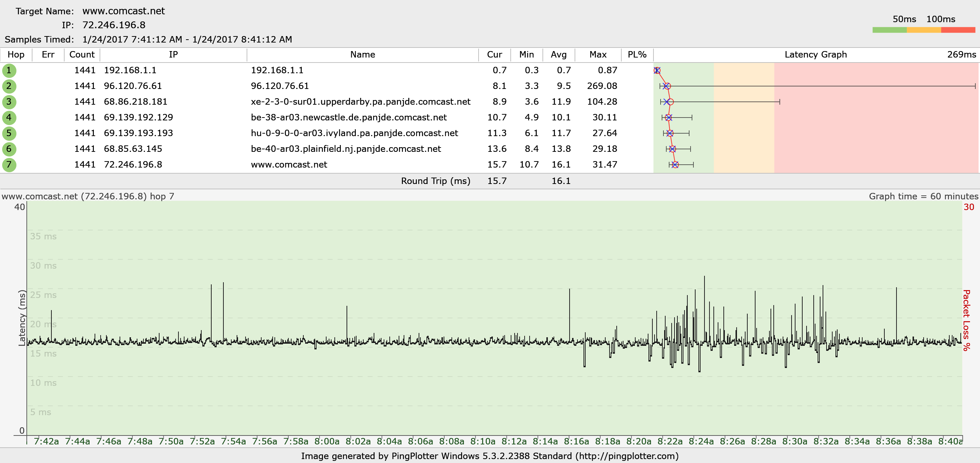
Task: Click the Count column header
Action: 82,54
